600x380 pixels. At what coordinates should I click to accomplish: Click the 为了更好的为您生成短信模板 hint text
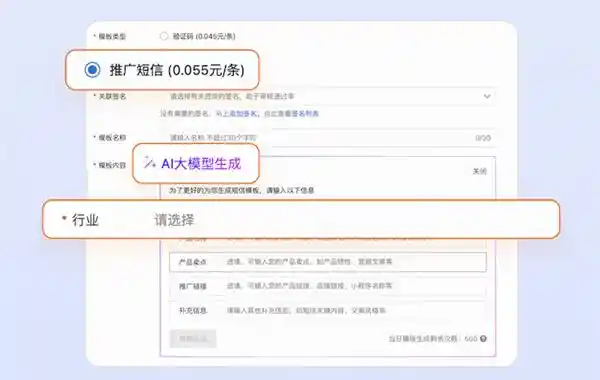(241, 190)
